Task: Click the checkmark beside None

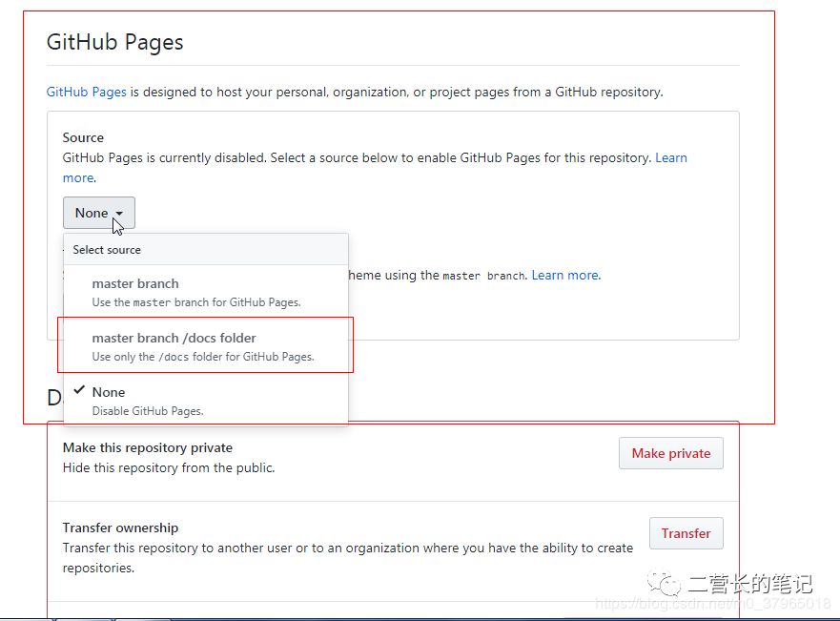Action: pyautogui.click(x=79, y=389)
